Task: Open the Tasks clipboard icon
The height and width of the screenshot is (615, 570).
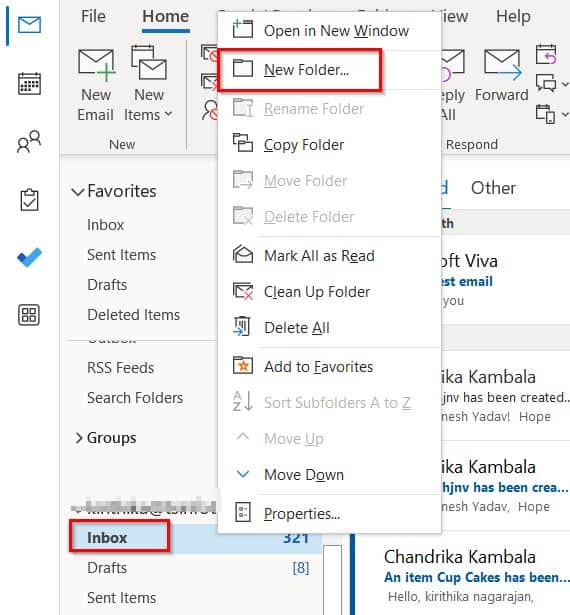Action: 29,199
